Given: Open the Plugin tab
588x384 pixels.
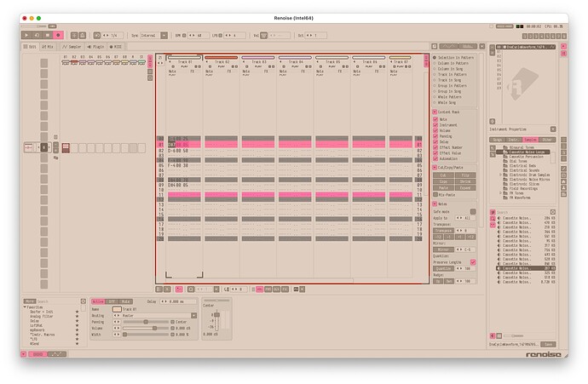Looking at the screenshot, I should tap(96, 47).
